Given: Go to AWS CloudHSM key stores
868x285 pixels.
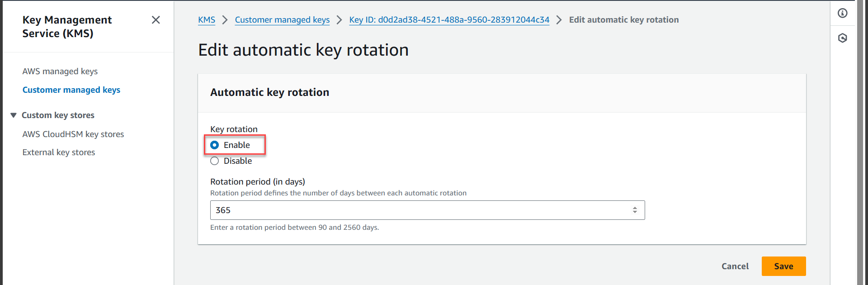Looking at the screenshot, I should coord(73,134).
